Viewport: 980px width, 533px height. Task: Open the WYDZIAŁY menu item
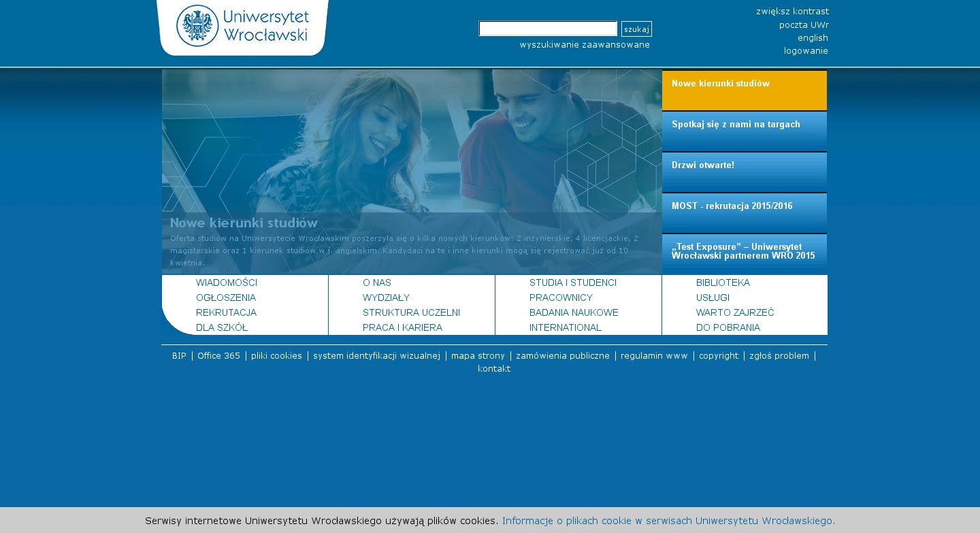click(386, 297)
